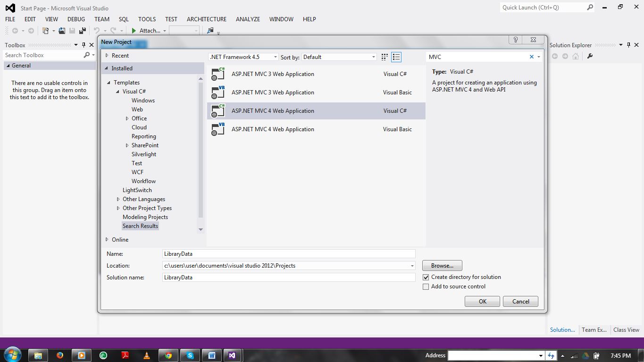Open the ANALYZE menu
The height and width of the screenshot is (362, 644).
[248, 19]
